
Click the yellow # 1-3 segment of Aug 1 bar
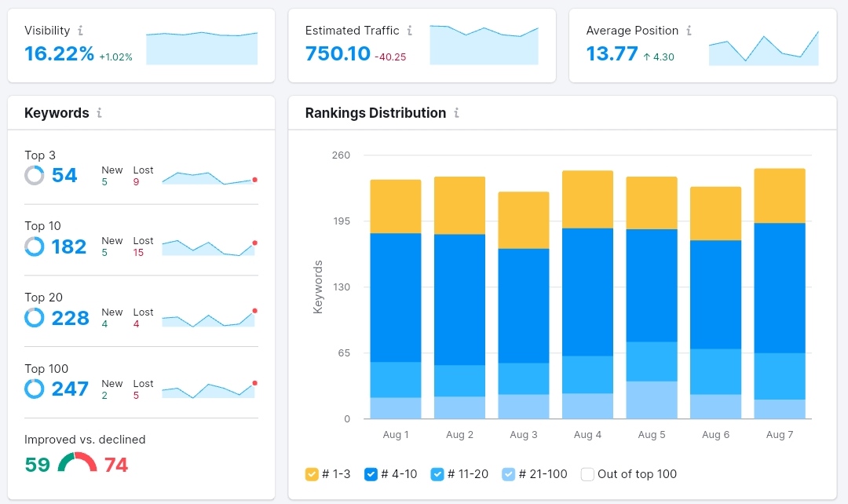395,206
